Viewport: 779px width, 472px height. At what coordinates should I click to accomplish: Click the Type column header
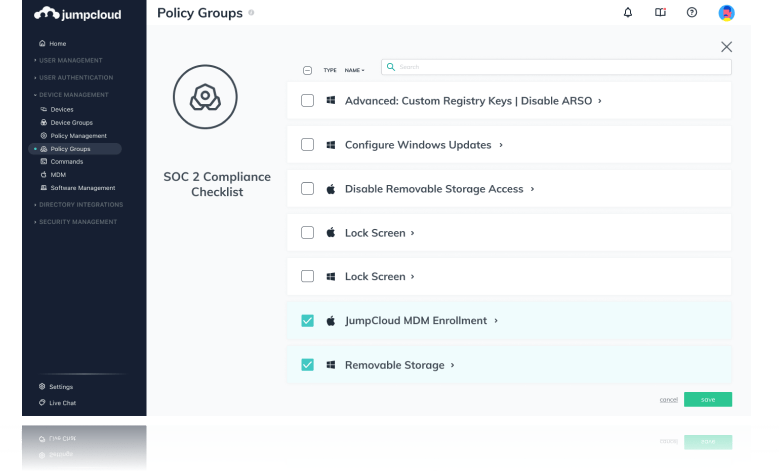coord(330,71)
